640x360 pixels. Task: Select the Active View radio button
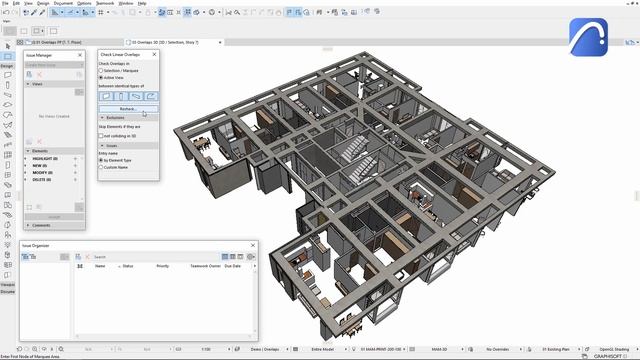[101, 78]
